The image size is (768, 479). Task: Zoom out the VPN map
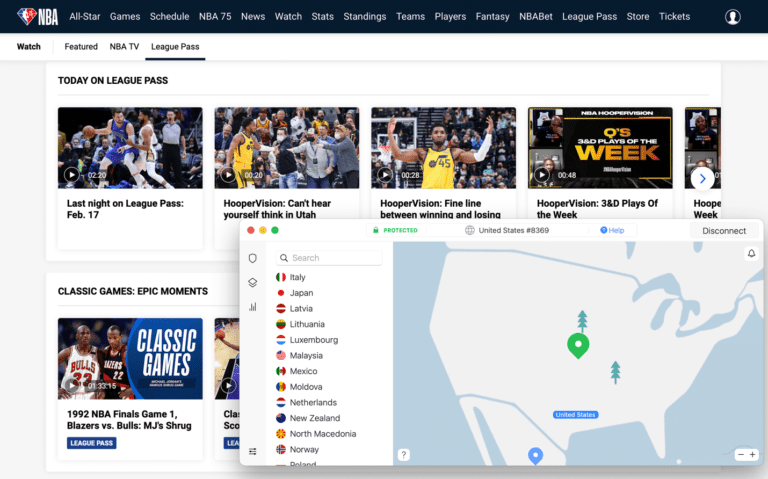[741, 455]
